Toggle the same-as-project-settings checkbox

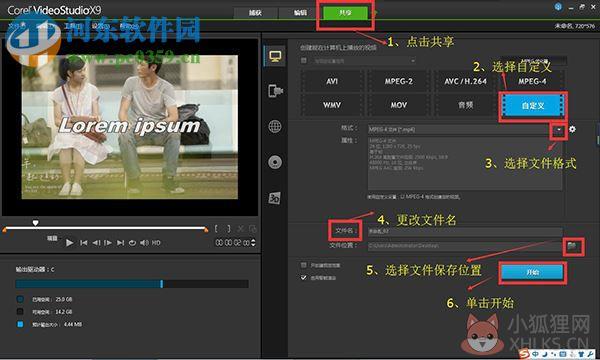pos(304,60)
